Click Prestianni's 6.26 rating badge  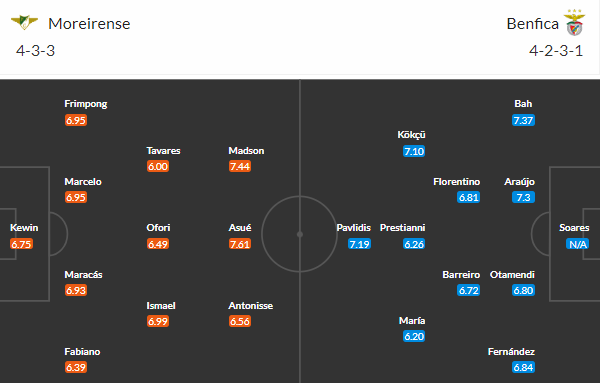pos(414,244)
